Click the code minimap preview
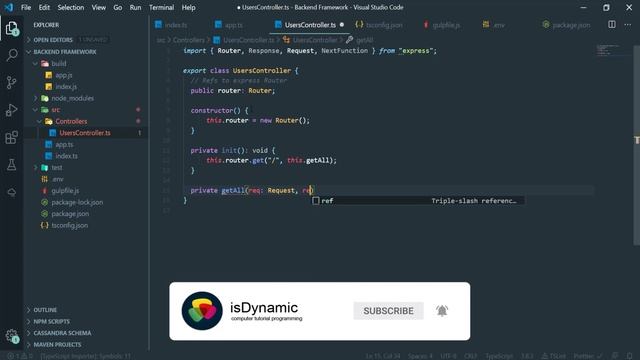 pyautogui.click(x=607, y=50)
